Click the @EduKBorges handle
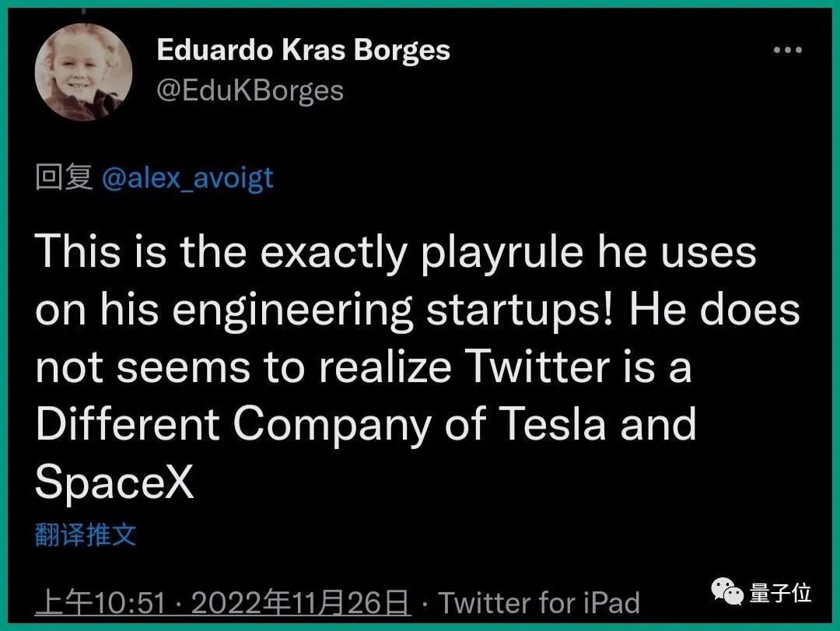Viewport: 840px width, 631px height. pyautogui.click(x=250, y=90)
